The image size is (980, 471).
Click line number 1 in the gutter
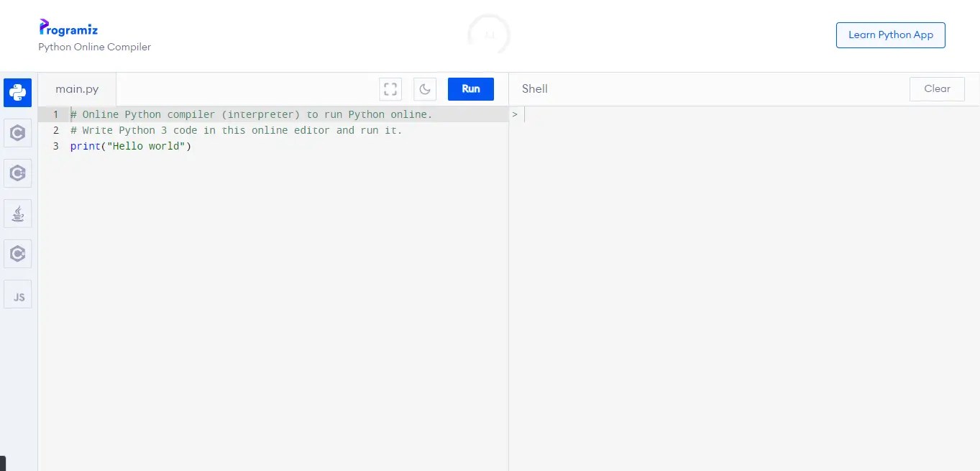click(x=55, y=114)
